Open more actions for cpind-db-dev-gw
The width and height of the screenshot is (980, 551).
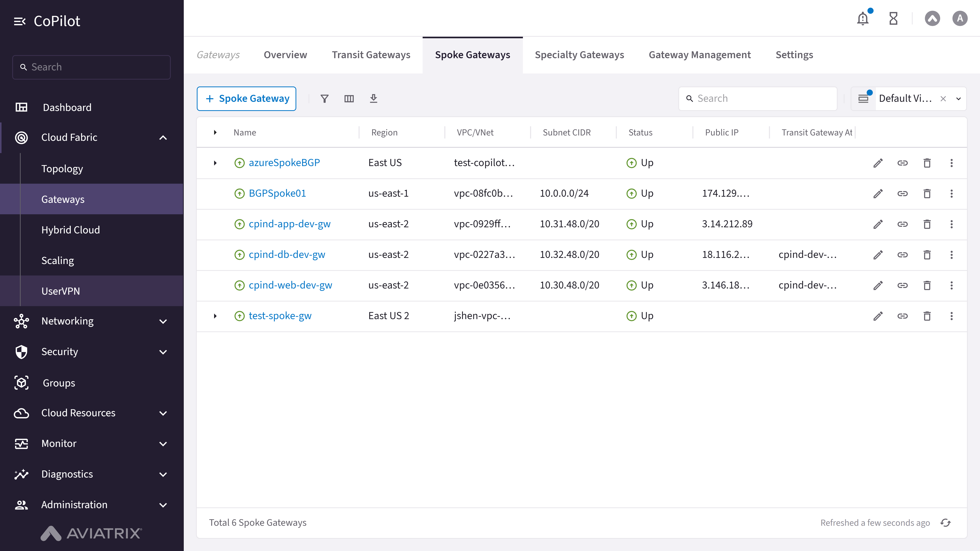[x=951, y=255]
